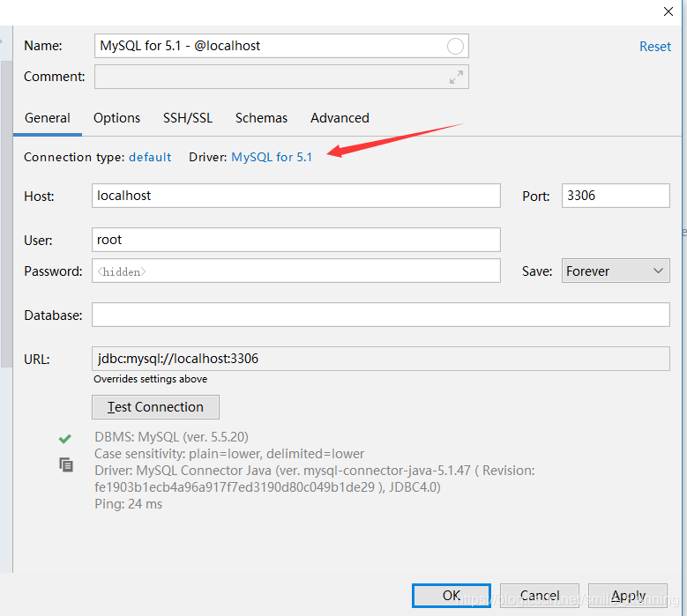Click the Port field showing 3306
This screenshot has height=616, width=687.
click(x=616, y=196)
